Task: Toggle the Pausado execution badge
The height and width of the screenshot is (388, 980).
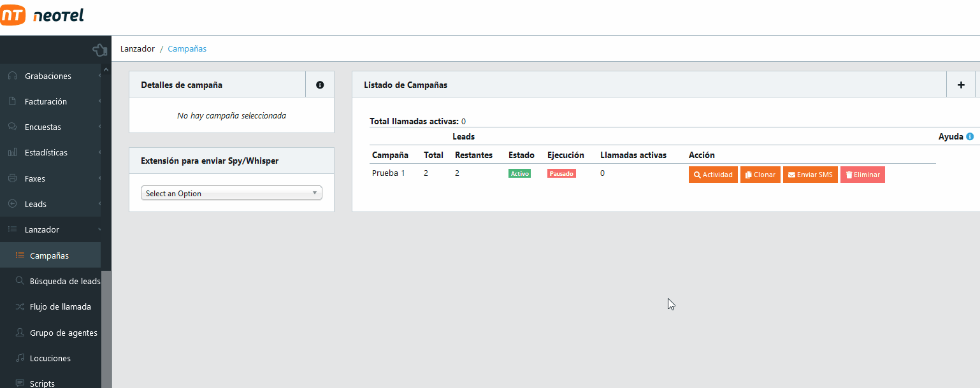Action: click(x=561, y=173)
